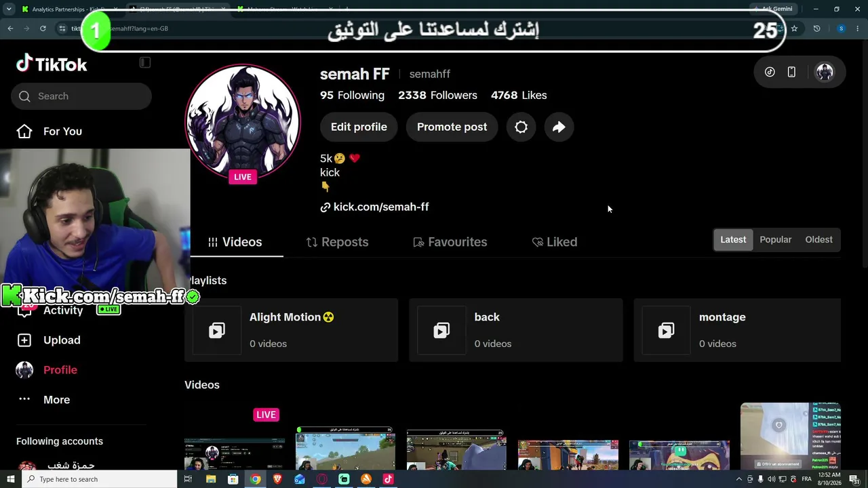Viewport: 868px width, 488px height.
Task: Open the Chrome three-dot menu
Action: (x=859, y=28)
